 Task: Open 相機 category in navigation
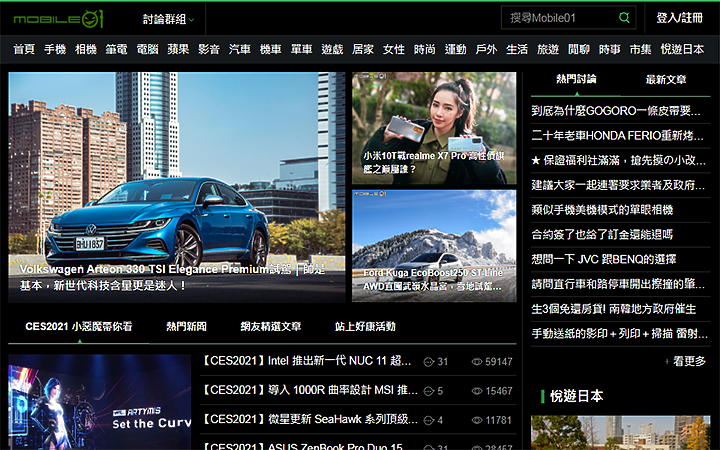86,49
